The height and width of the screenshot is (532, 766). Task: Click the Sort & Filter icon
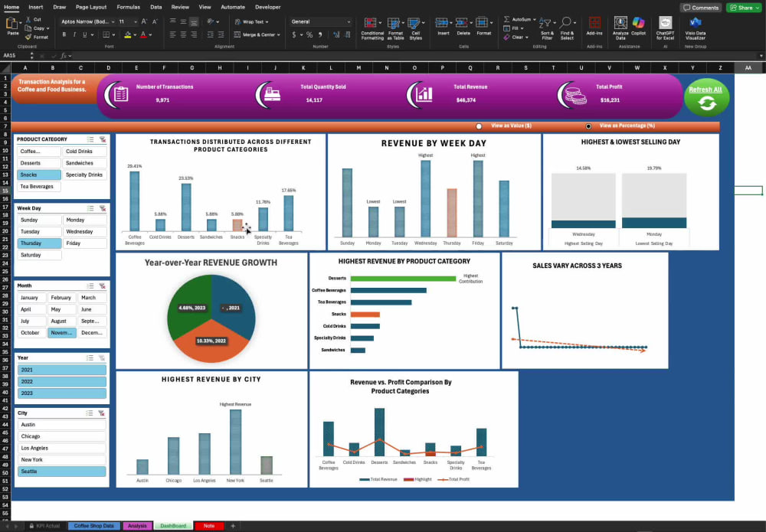pos(545,23)
